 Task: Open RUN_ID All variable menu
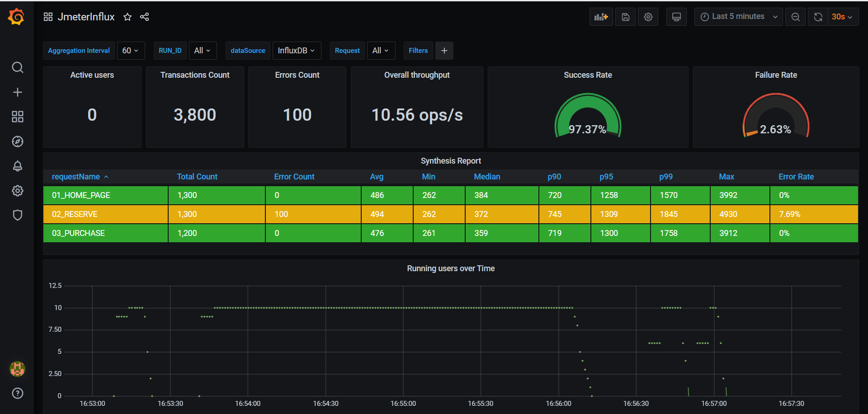203,51
